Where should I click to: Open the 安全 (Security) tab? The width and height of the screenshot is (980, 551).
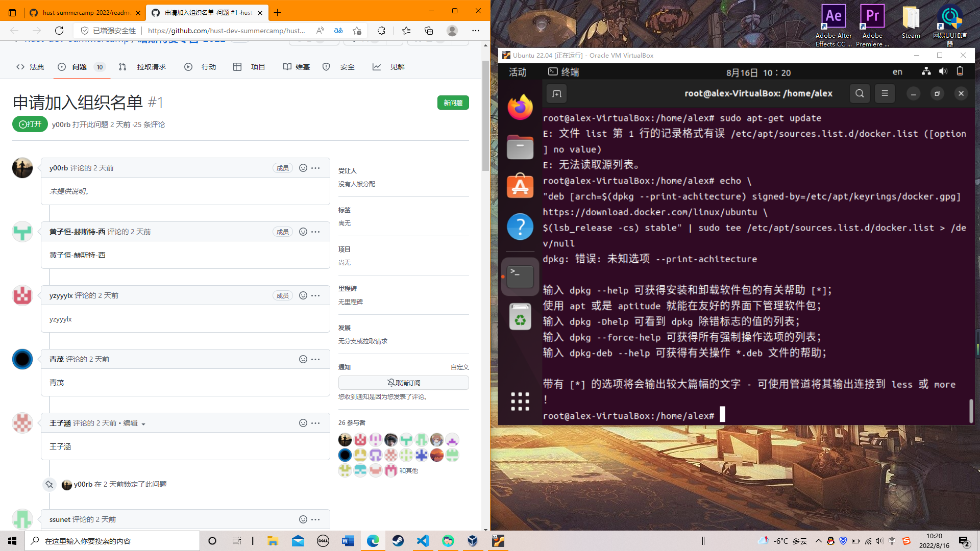(339, 67)
